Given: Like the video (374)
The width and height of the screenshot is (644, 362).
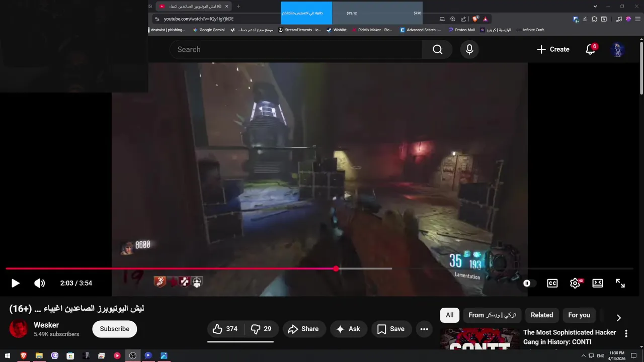Looking at the screenshot, I should (x=225, y=329).
